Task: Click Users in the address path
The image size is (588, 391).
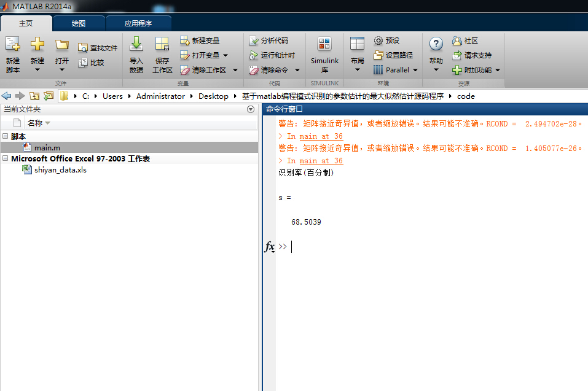Action: pyautogui.click(x=112, y=96)
